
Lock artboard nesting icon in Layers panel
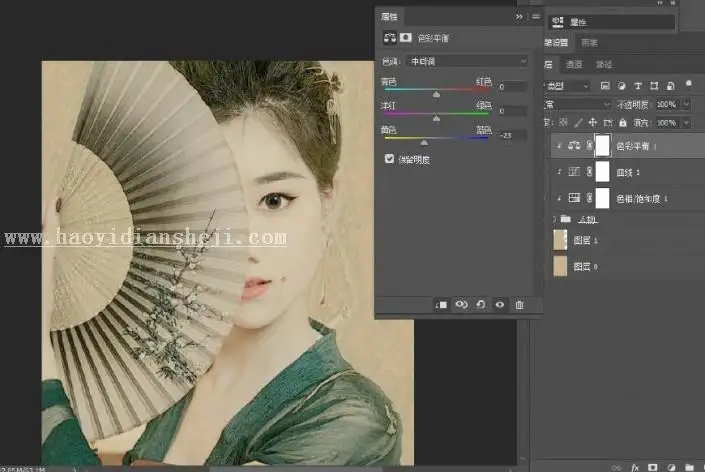point(608,122)
